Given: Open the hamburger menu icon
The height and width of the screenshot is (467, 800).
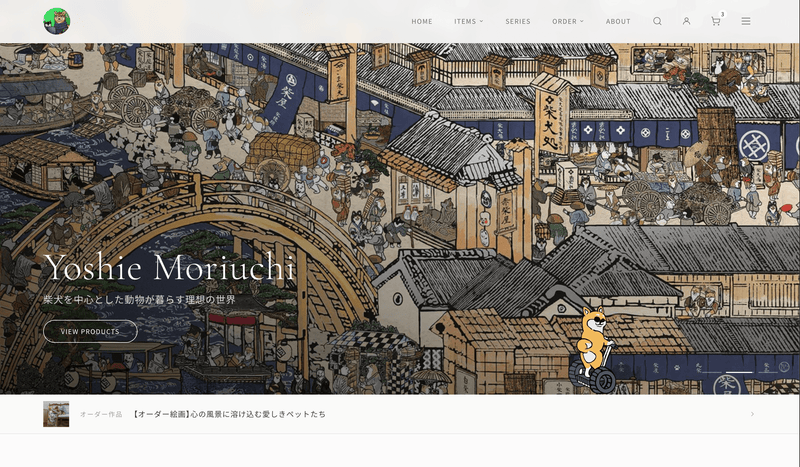Looking at the screenshot, I should pyautogui.click(x=745, y=21).
